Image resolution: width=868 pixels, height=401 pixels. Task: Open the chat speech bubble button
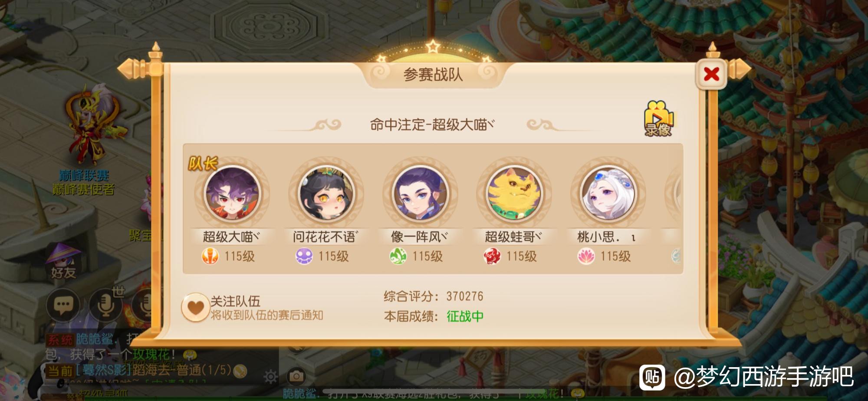[63, 305]
